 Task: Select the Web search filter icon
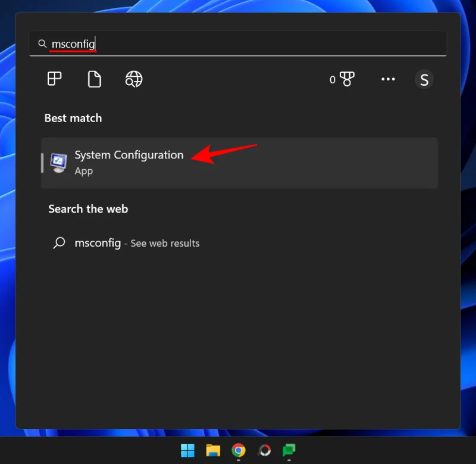(133, 79)
